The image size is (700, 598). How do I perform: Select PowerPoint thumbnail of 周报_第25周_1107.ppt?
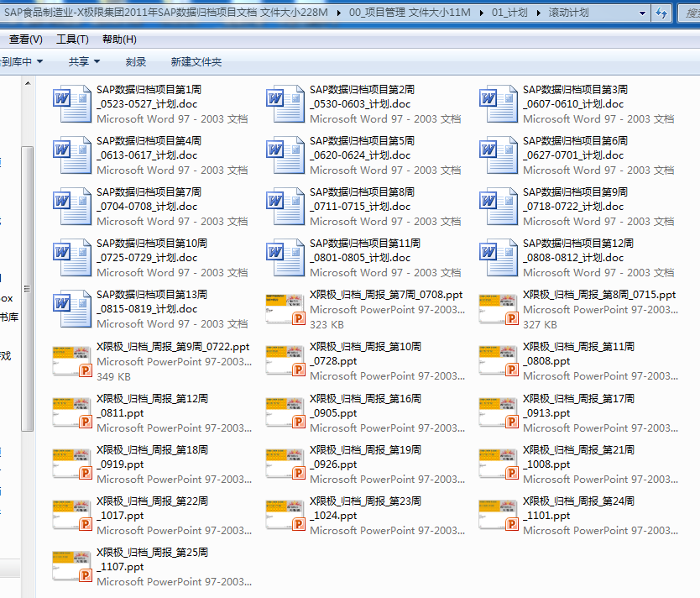pos(72,567)
